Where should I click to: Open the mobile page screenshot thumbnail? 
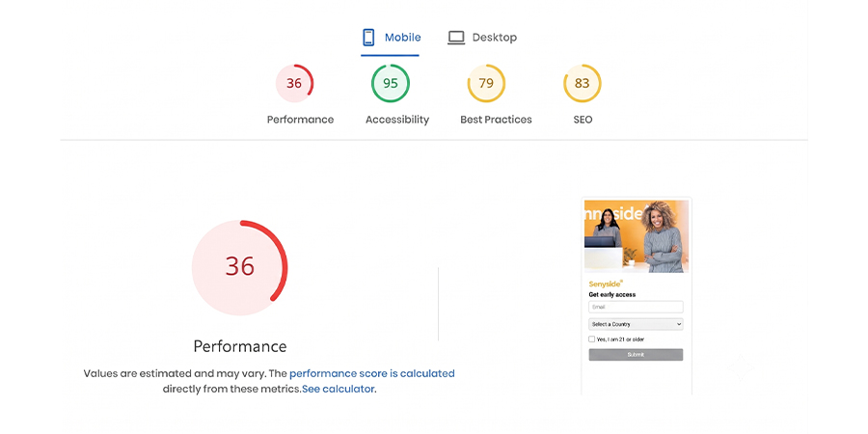tap(637, 296)
